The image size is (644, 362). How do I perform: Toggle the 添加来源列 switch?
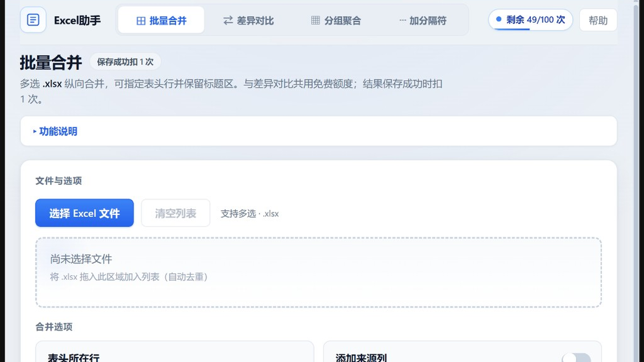(x=576, y=358)
